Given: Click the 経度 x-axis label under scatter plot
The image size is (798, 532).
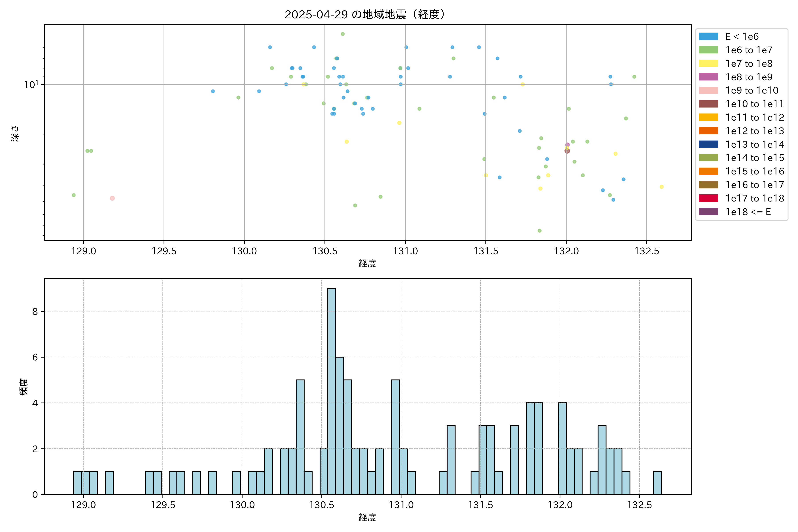Looking at the screenshot, I should (367, 263).
